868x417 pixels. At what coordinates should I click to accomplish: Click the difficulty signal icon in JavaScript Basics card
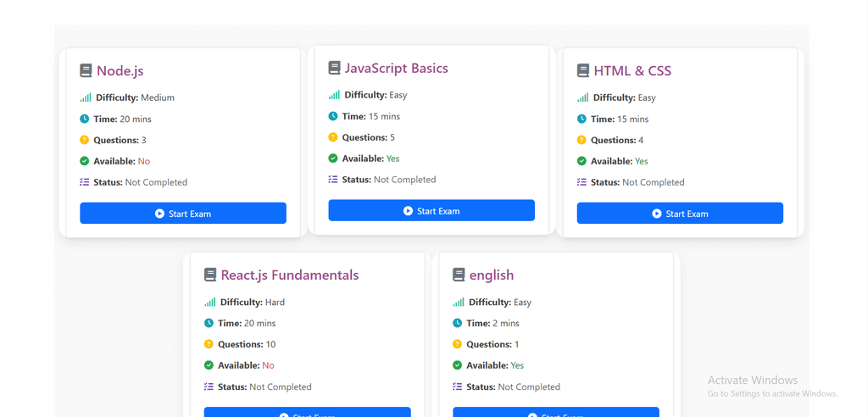click(x=334, y=95)
